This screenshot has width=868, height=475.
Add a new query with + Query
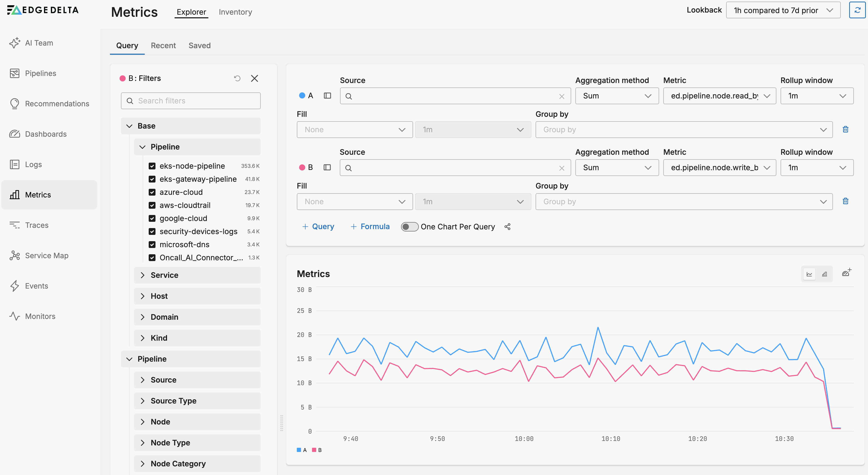click(x=318, y=227)
